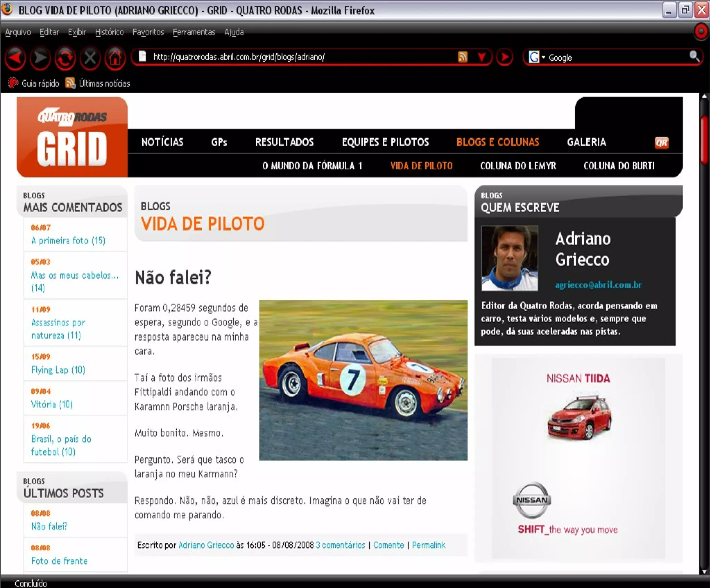The width and height of the screenshot is (710, 588).
Task: Click the page vertical scrollbar down arrow
Action: (x=704, y=571)
